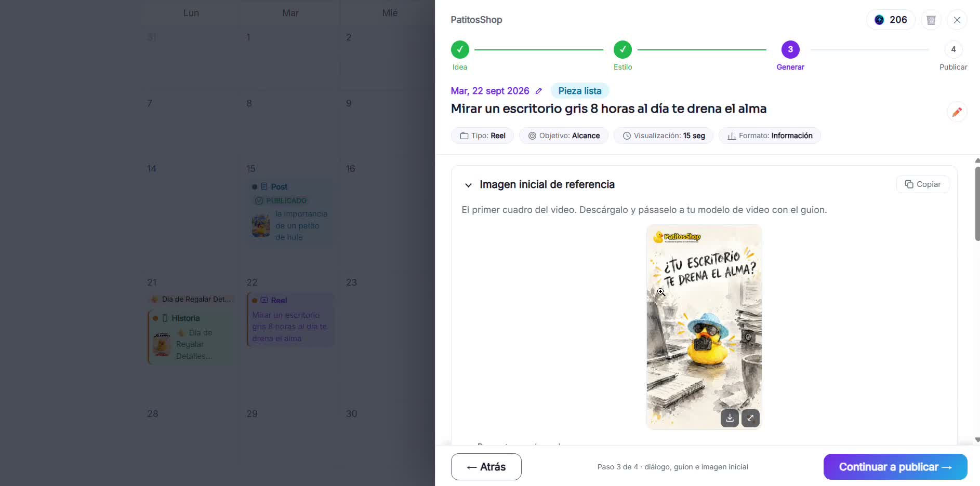Click the date Mar, 22 sept 2026
980x486 pixels.
(490, 91)
